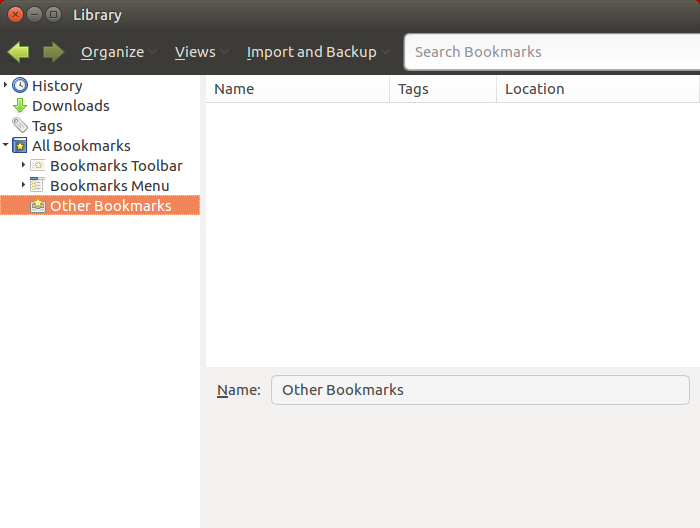Click the Name text field
This screenshot has width=700, height=528.
pyautogui.click(x=480, y=390)
